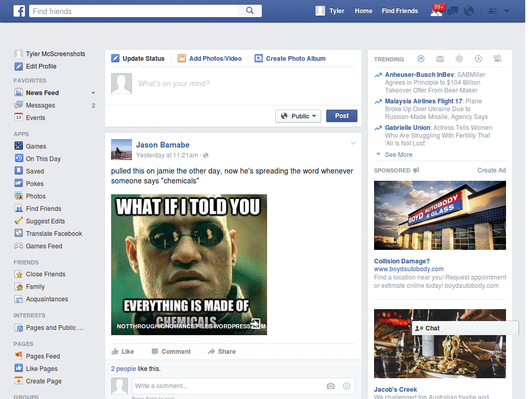This screenshot has width=532, height=399.
Task: Click the Games Feed controller icon
Action: click(19, 246)
